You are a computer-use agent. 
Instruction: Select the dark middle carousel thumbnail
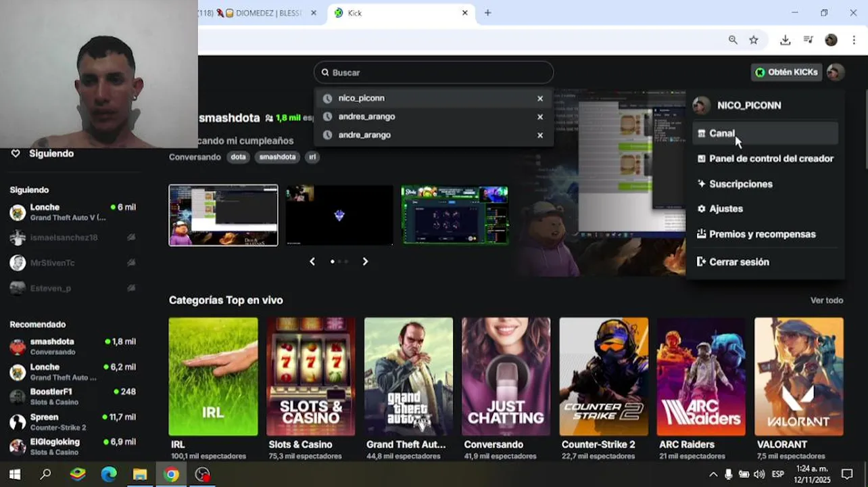point(339,215)
